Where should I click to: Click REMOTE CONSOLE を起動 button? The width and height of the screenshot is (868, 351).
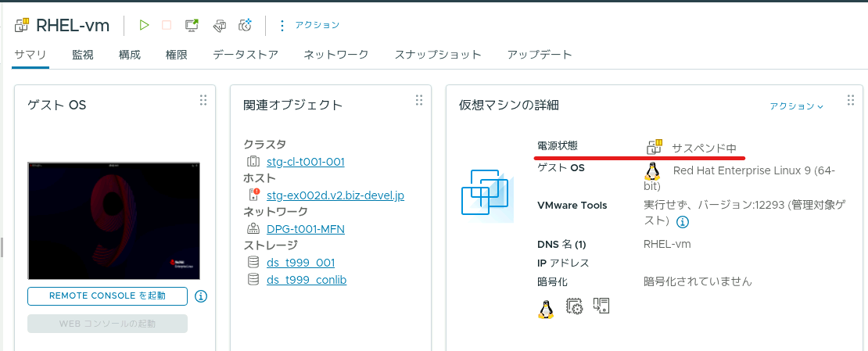(107, 296)
